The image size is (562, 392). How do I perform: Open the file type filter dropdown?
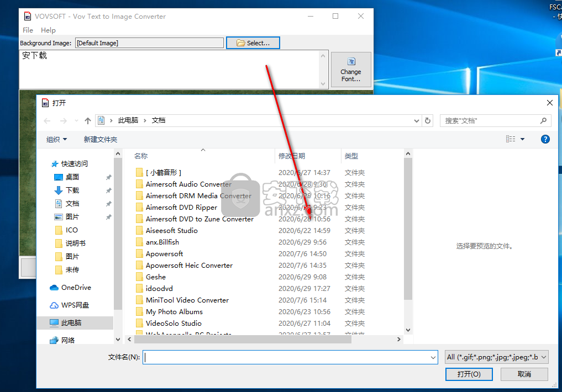tap(496, 357)
